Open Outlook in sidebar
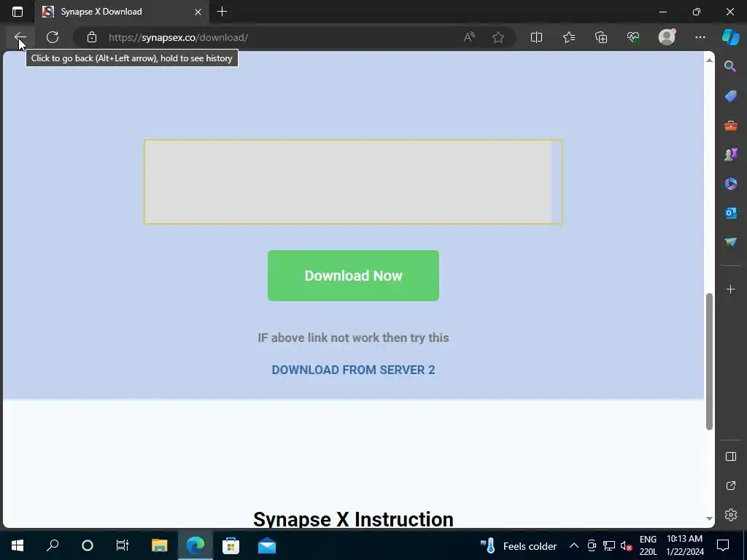Screen dimensions: 747x560 [x=731, y=213]
